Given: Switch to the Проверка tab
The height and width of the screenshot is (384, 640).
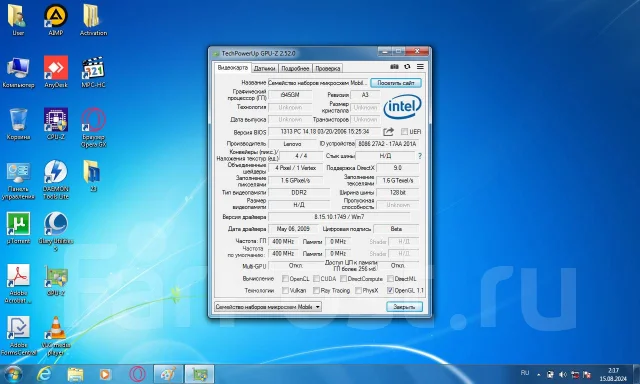Looking at the screenshot, I should 327,69.
